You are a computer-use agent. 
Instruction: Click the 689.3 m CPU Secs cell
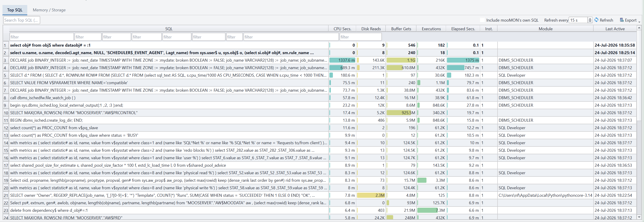coord(342,68)
